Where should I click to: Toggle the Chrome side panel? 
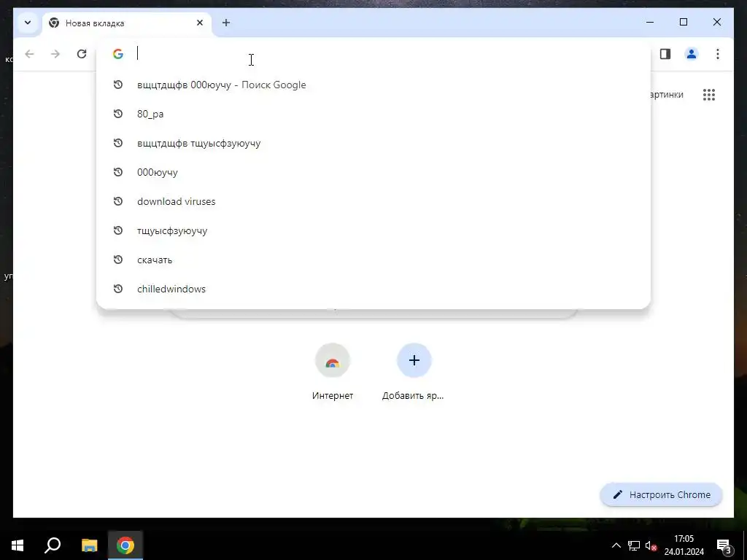point(665,54)
